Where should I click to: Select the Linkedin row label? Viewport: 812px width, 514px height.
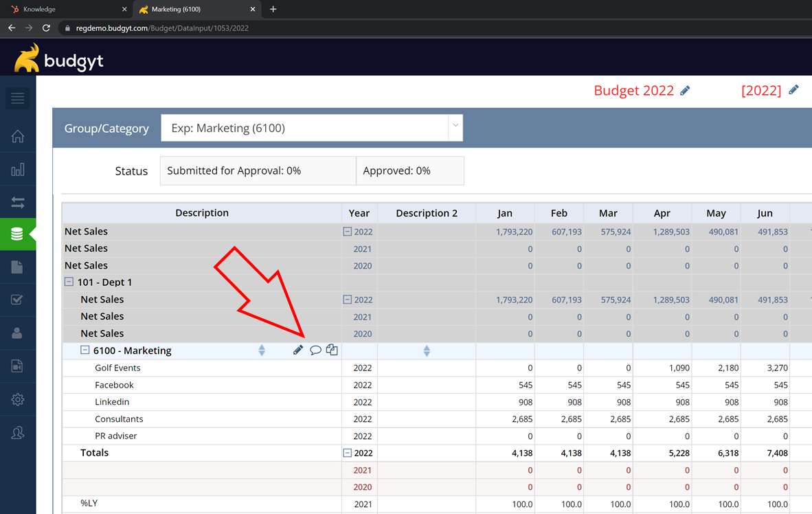[112, 402]
